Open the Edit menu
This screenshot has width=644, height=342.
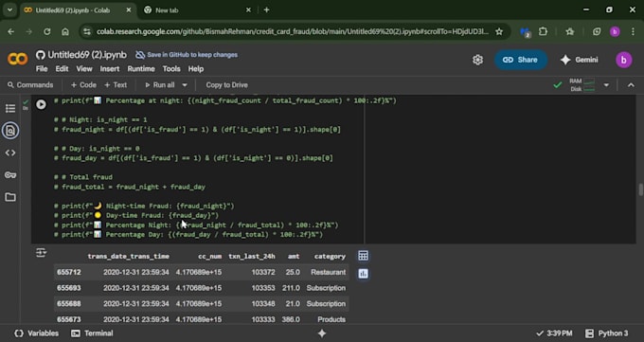coord(62,69)
